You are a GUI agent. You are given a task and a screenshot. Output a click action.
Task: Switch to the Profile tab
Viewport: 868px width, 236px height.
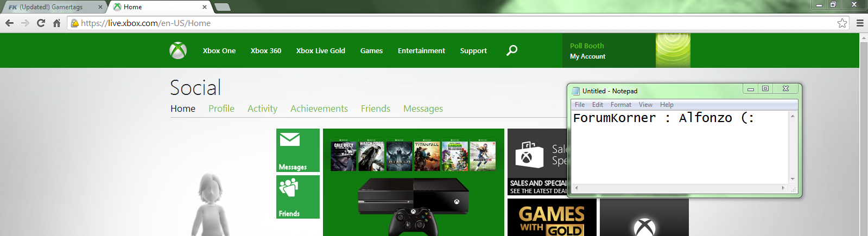[221, 109]
